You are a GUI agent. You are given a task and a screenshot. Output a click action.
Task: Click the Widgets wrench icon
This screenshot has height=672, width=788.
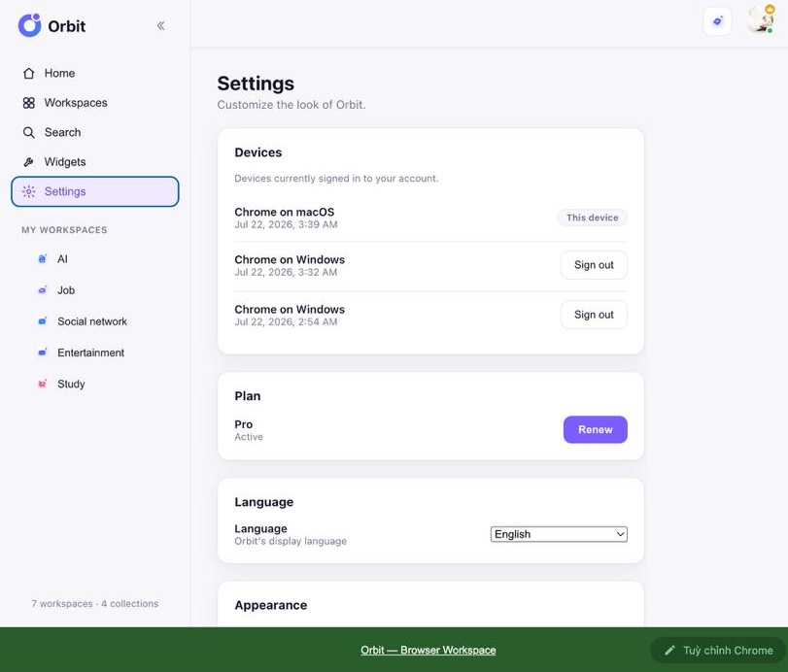pos(28,162)
